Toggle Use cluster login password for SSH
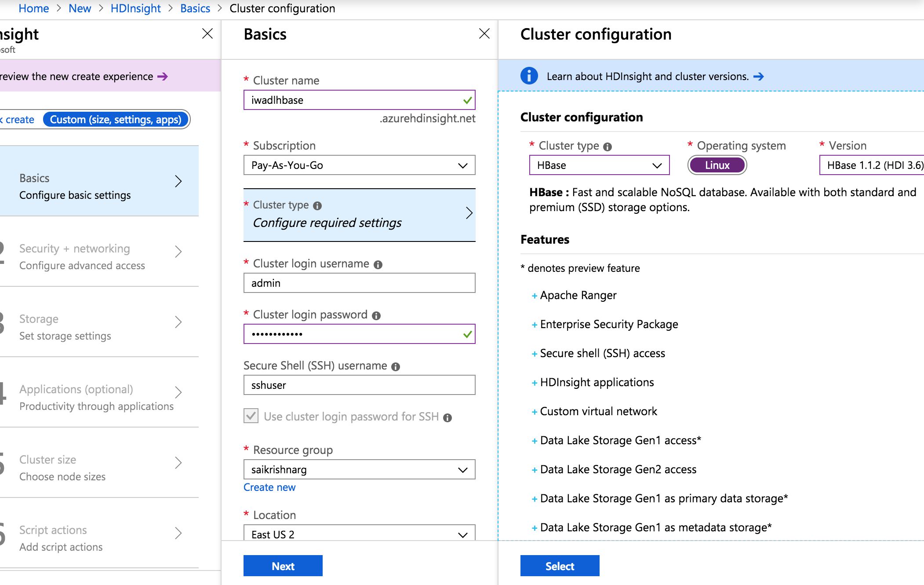This screenshot has width=924, height=585. click(251, 416)
